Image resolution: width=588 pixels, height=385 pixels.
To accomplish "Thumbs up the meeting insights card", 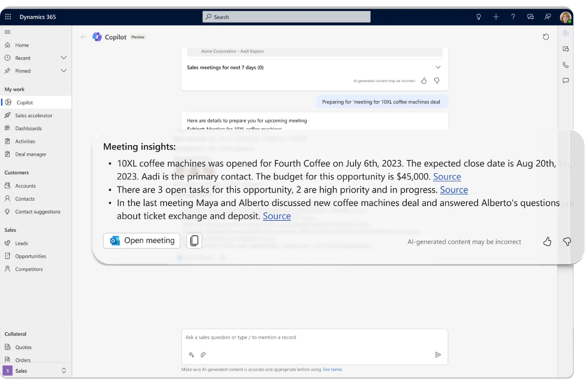I will tap(547, 241).
